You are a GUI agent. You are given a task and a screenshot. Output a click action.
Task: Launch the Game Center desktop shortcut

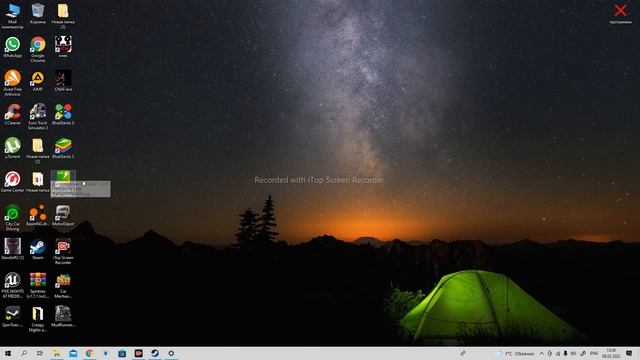tap(13, 182)
